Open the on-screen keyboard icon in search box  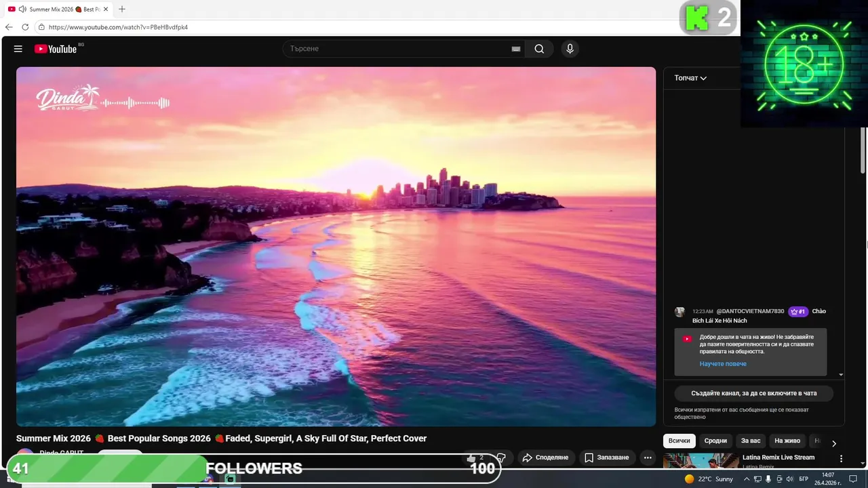pos(516,49)
